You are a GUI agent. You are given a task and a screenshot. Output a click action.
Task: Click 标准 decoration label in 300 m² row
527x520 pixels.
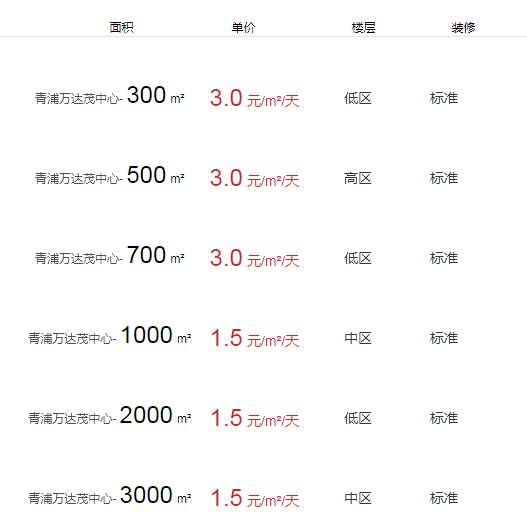444,98
